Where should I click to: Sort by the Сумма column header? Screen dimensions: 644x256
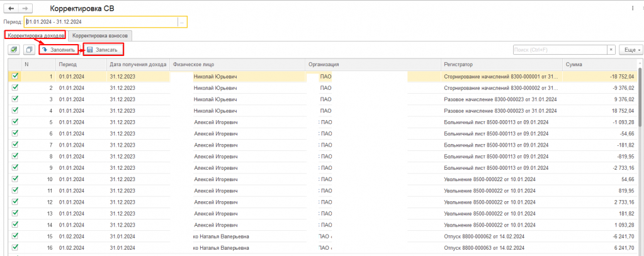tap(598, 64)
